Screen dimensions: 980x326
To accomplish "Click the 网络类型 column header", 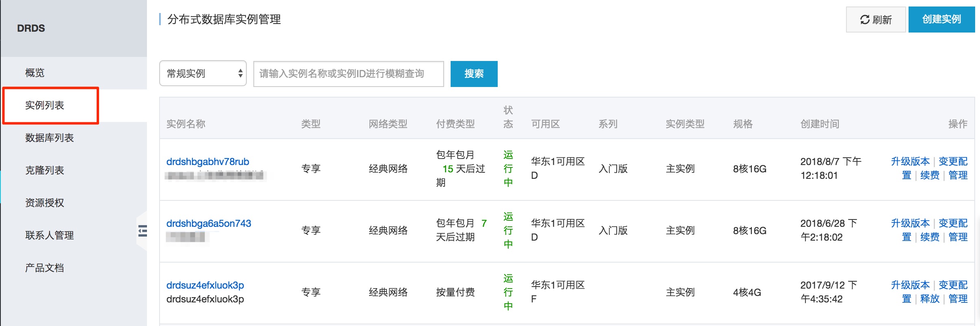I will tap(388, 124).
